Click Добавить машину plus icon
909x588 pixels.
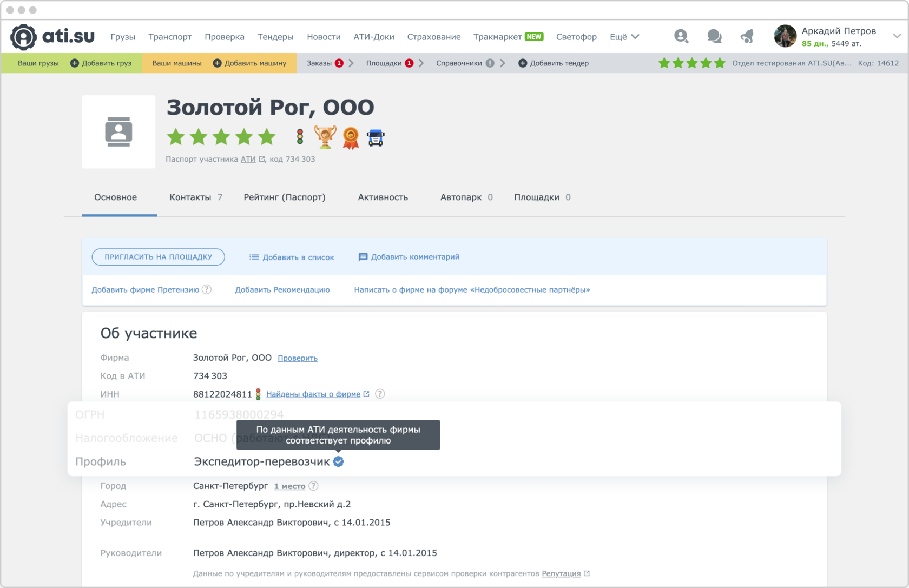coord(217,63)
